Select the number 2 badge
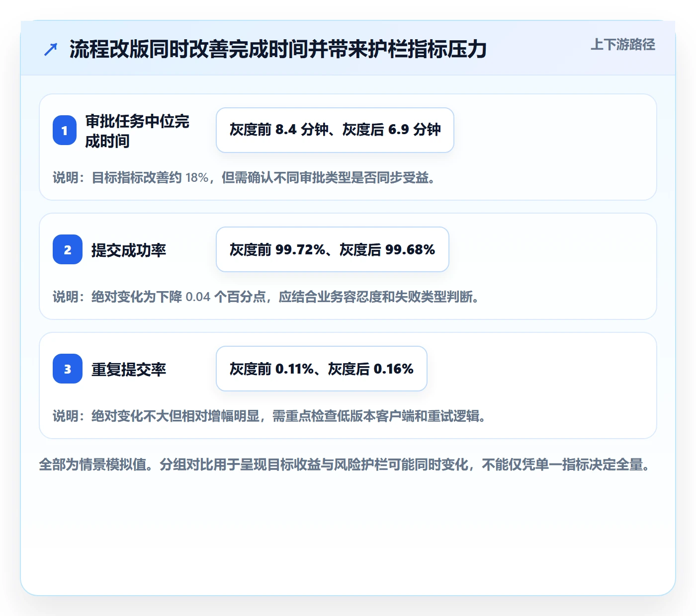The height and width of the screenshot is (616, 696). (68, 249)
